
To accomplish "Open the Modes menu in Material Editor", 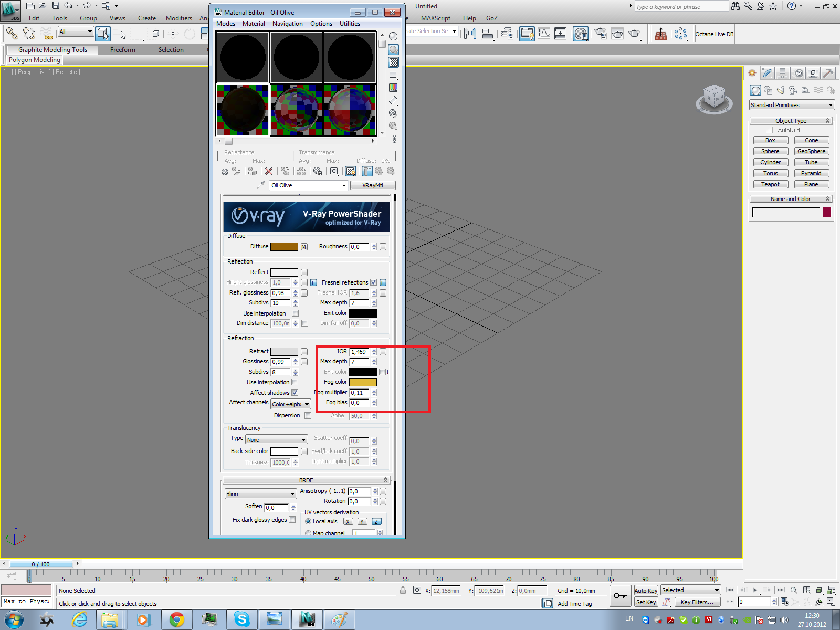I will [x=226, y=24].
